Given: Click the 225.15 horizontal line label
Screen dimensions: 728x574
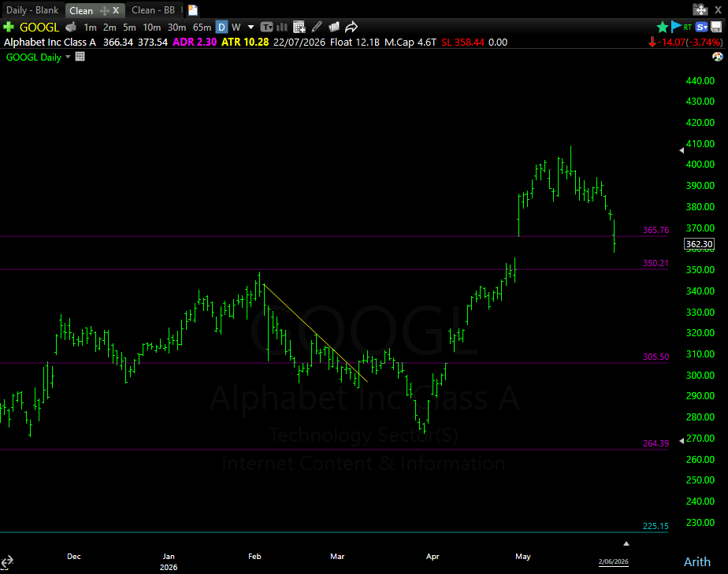Looking at the screenshot, I should [x=656, y=526].
